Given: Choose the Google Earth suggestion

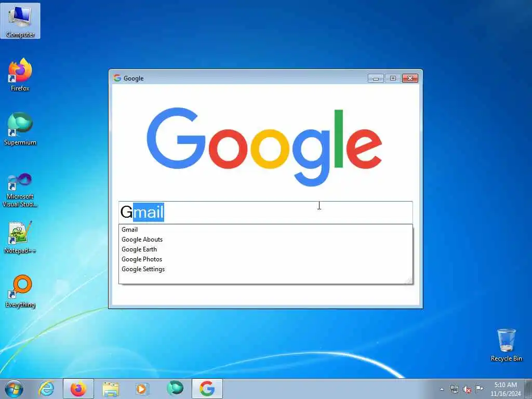Looking at the screenshot, I should (265, 249).
